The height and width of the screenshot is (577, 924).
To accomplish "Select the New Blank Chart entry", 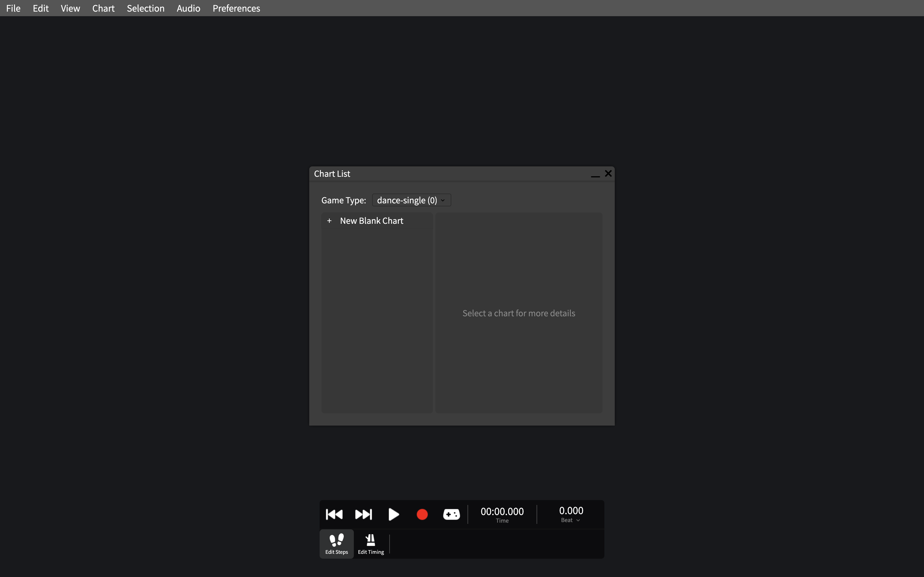I will [377, 220].
